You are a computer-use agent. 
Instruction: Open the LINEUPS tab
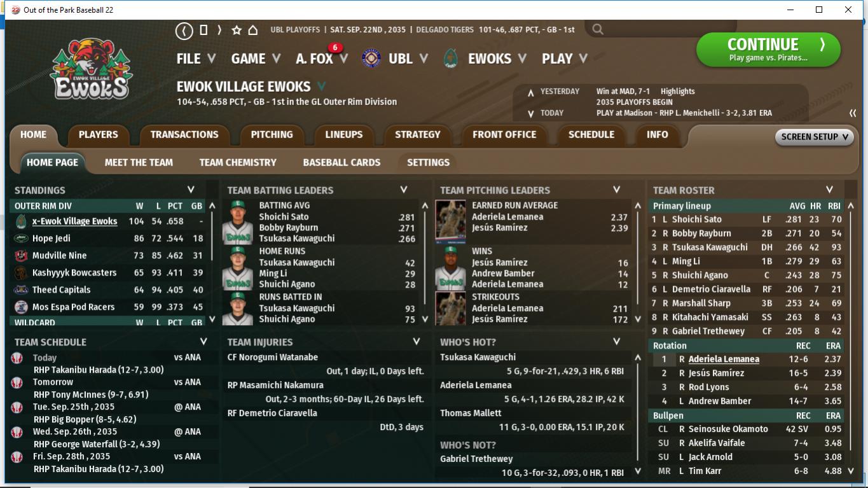[x=344, y=135]
